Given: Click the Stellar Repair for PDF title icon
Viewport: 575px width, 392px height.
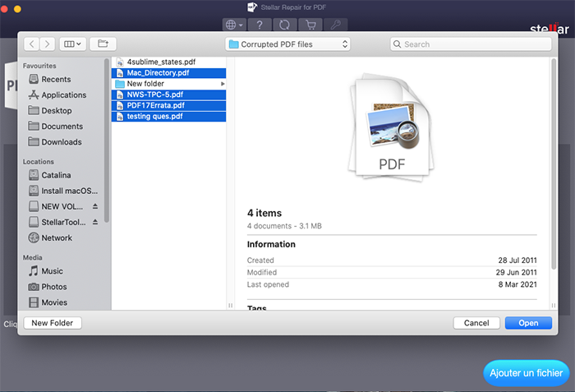Looking at the screenshot, I should pos(252,7).
